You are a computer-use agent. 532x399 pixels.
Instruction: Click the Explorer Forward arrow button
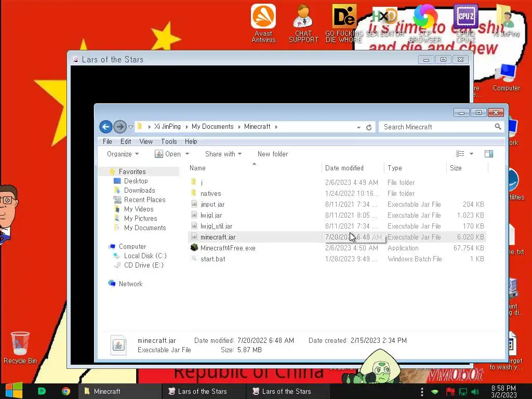click(x=119, y=127)
